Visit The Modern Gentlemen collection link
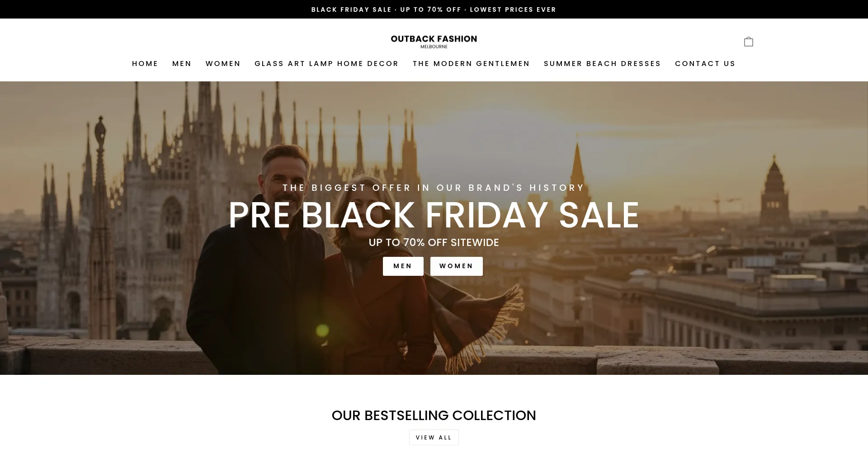Image resolution: width=868 pixels, height=449 pixels. 471,64
